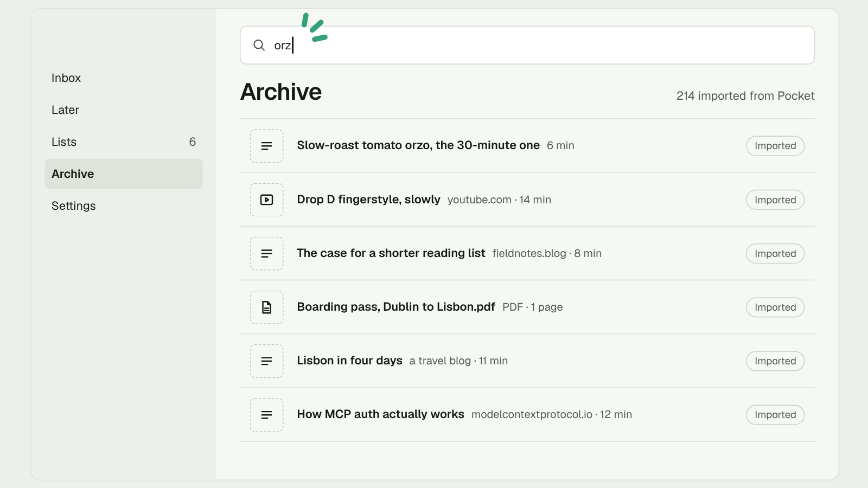Click the Imported badge on Drop D fingerstyle

coord(775,200)
